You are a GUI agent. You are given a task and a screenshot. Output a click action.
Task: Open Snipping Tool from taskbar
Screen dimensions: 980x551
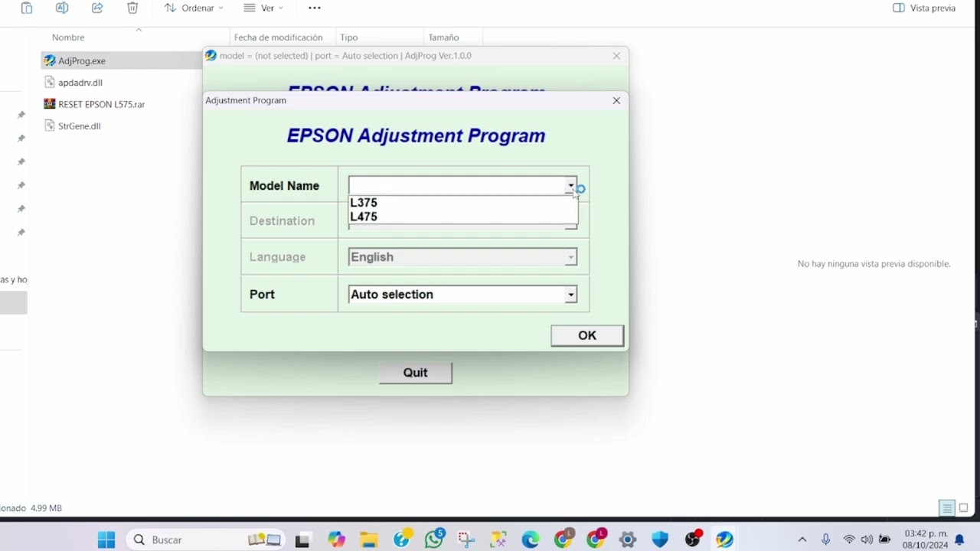(466, 540)
